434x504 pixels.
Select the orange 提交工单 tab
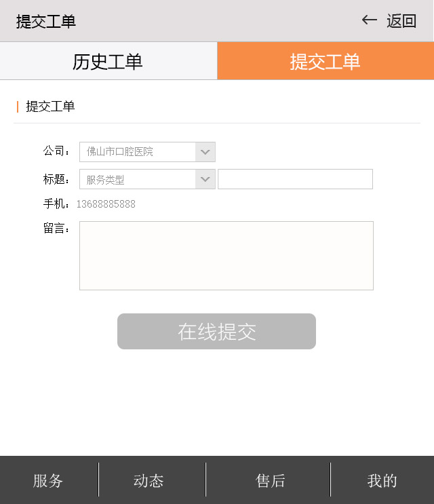click(x=325, y=61)
